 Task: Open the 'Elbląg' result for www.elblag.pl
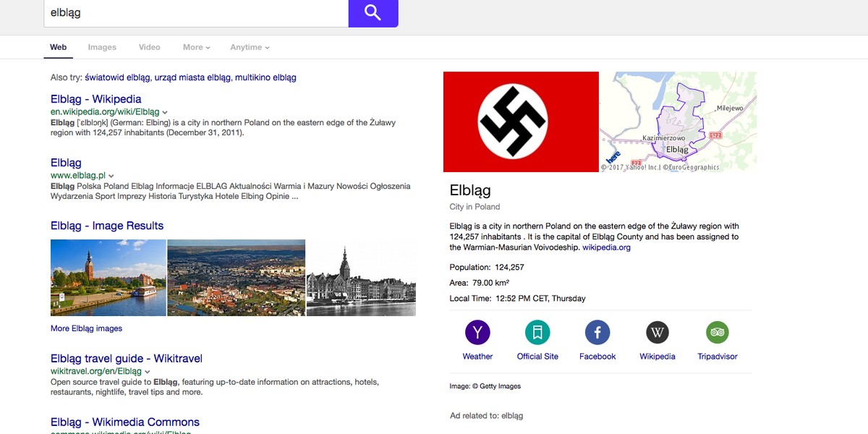click(66, 163)
